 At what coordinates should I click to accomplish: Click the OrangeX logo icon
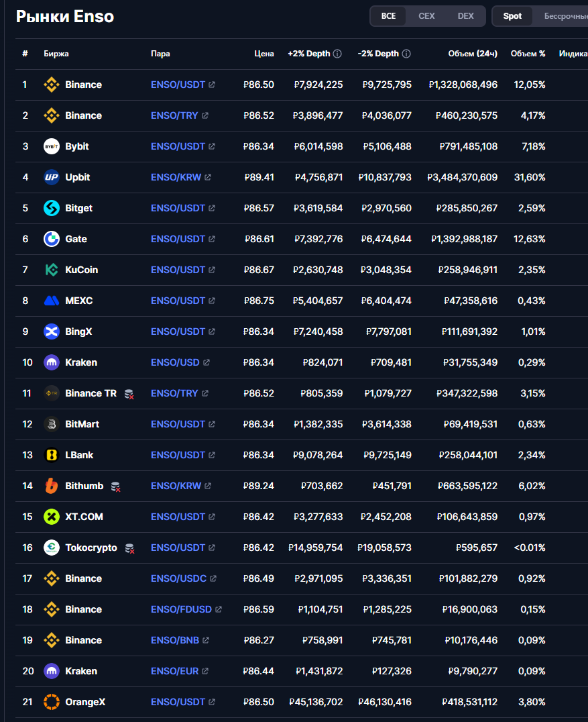click(52, 702)
